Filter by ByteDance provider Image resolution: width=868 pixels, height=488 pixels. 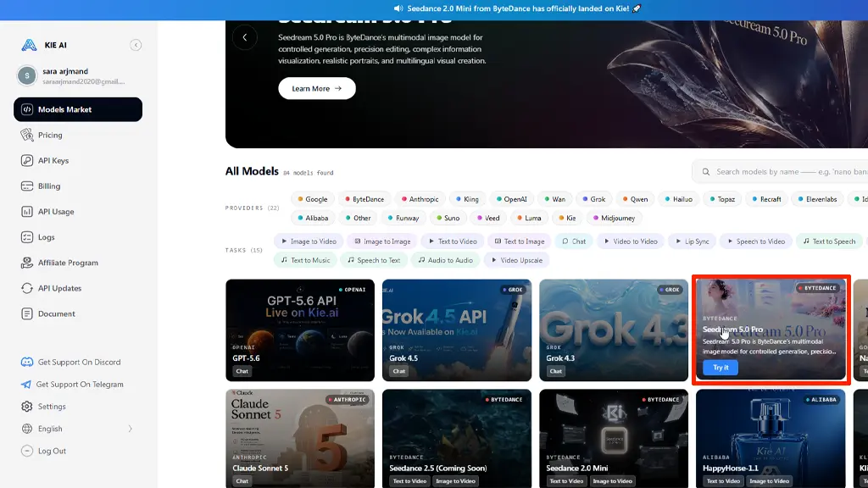tap(364, 199)
